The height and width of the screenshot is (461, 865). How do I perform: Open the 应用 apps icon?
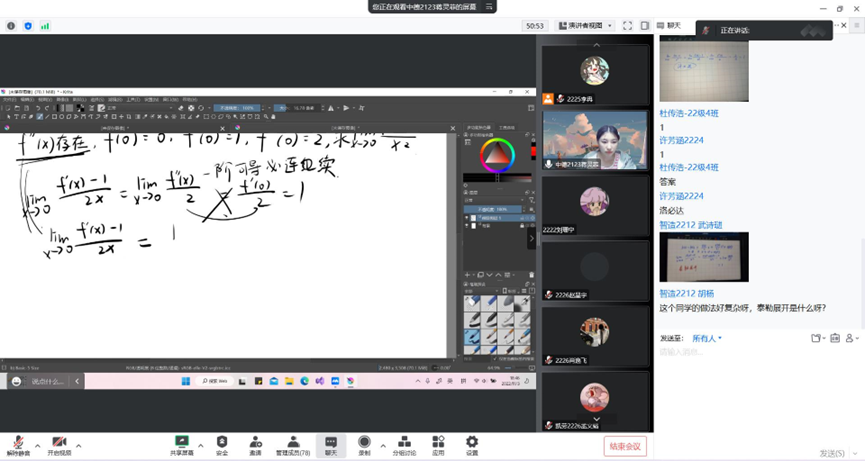(x=438, y=442)
